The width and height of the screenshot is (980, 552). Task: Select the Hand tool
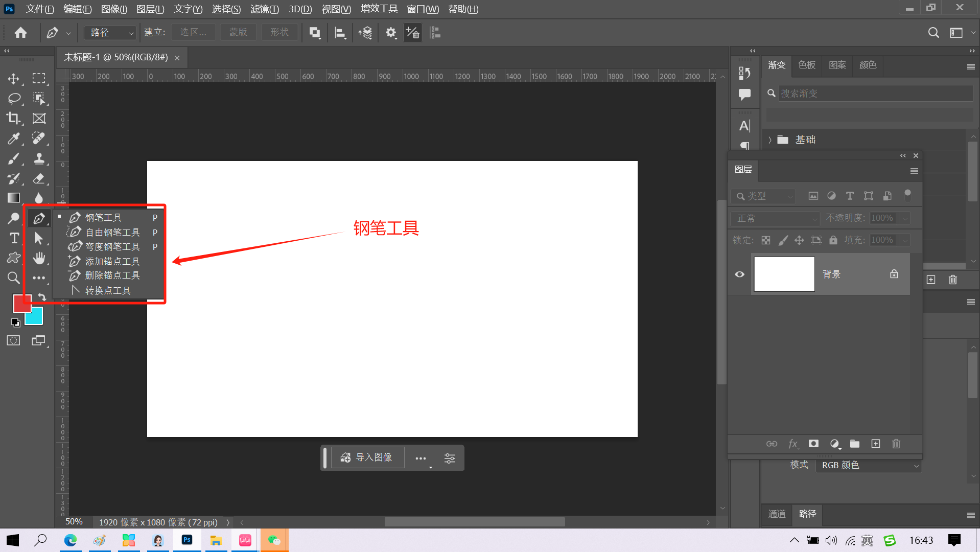(39, 258)
